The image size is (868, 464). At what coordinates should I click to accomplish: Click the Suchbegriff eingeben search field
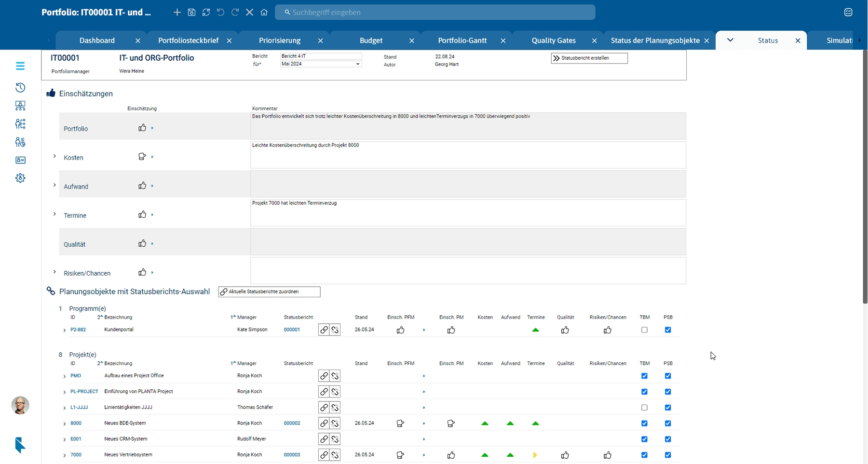click(x=434, y=13)
